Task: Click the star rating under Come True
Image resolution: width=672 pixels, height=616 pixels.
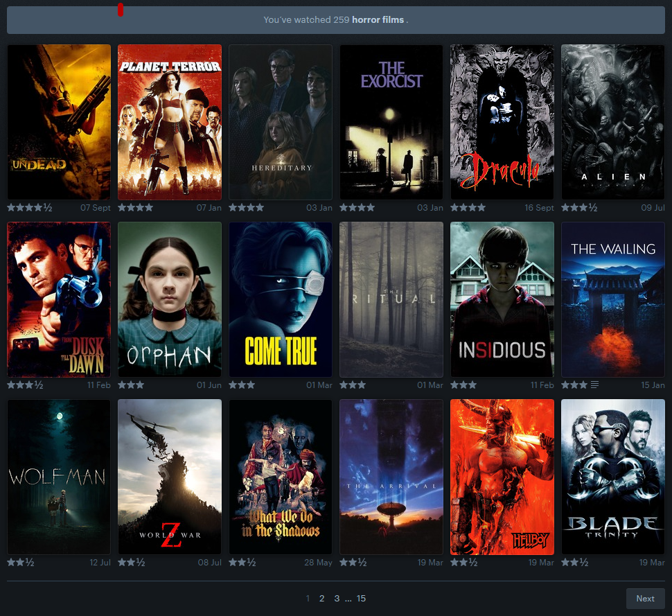Action: point(242,385)
